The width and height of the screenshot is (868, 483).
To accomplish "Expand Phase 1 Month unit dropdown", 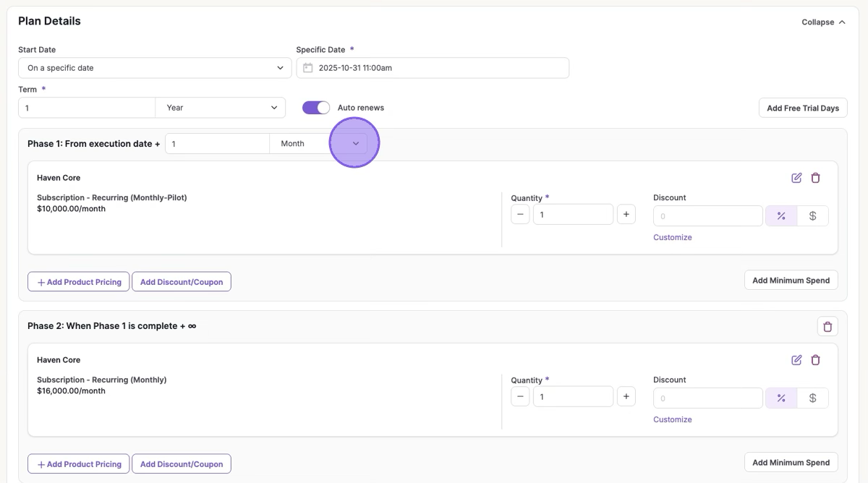I will (x=355, y=144).
